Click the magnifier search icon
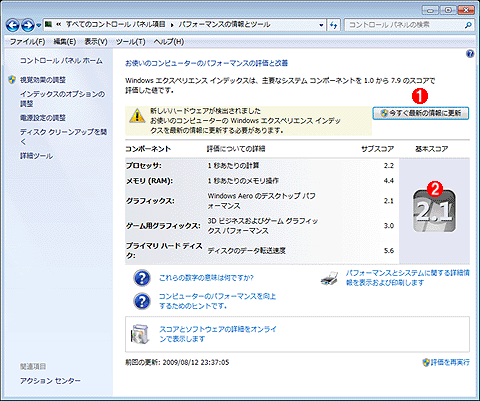Viewport: 480px width, 401px height. [x=468, y=25]
